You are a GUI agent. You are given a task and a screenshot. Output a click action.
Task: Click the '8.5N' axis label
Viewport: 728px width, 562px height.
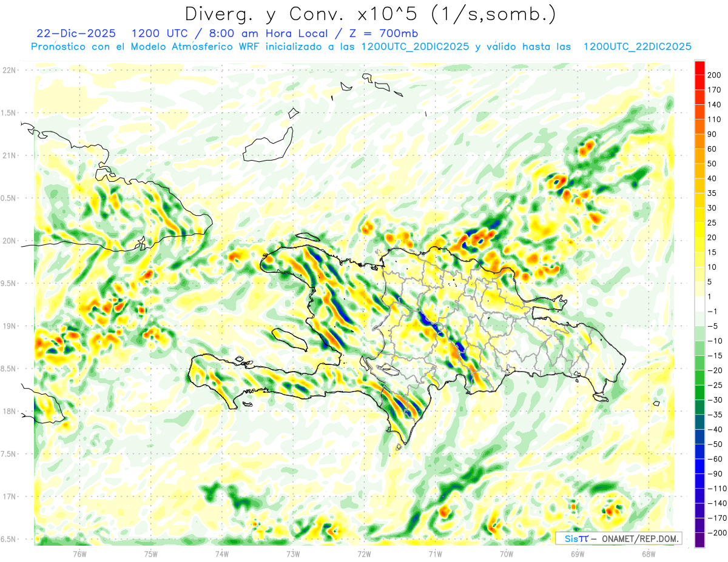tap(9, 369)
